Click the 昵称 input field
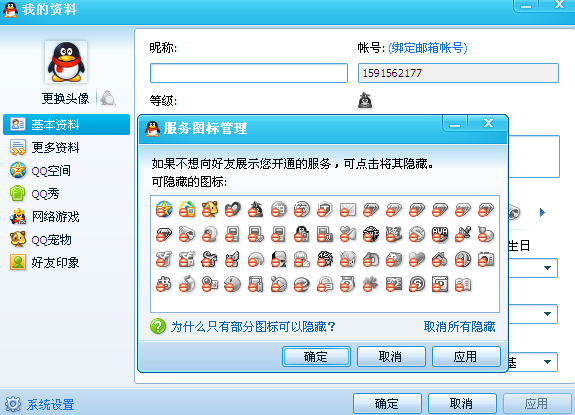Screen dimensions: 575x415 pyautogui.click(x=249, y=73)
